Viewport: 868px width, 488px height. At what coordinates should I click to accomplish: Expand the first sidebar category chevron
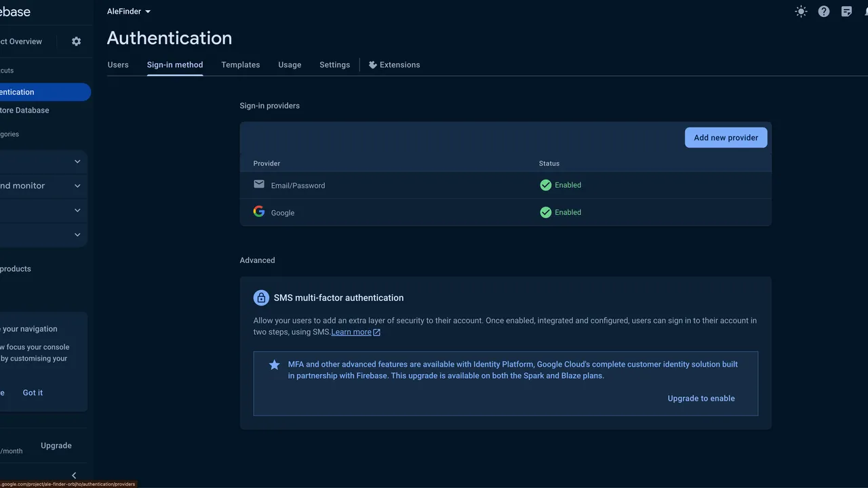(77, 161)
